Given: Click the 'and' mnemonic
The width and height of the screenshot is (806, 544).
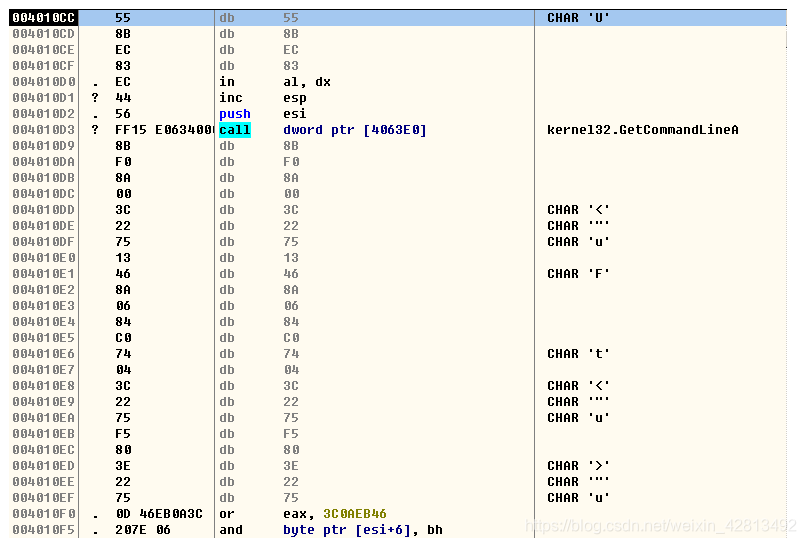Looking at the screenshot, I should [231, 530].
